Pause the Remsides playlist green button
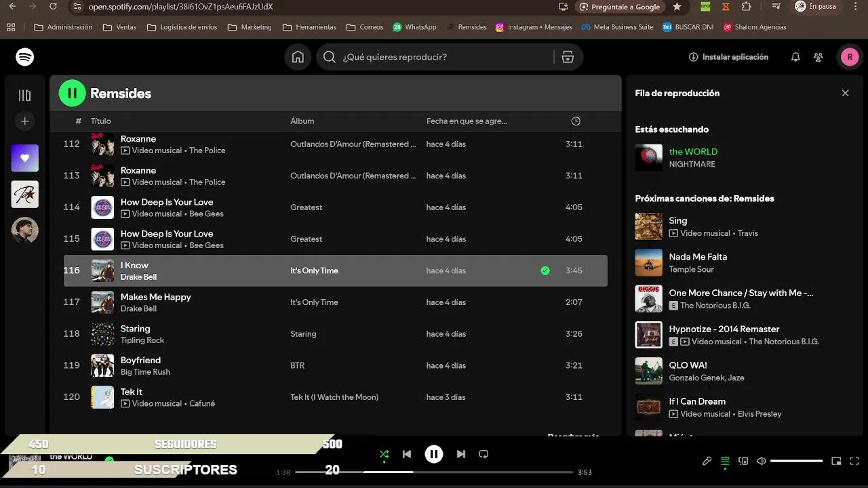868x488 pixels. [73, 94]
